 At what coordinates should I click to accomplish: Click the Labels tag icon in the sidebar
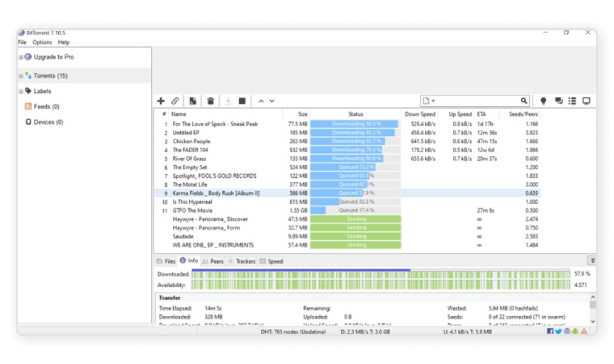(28, 91)
